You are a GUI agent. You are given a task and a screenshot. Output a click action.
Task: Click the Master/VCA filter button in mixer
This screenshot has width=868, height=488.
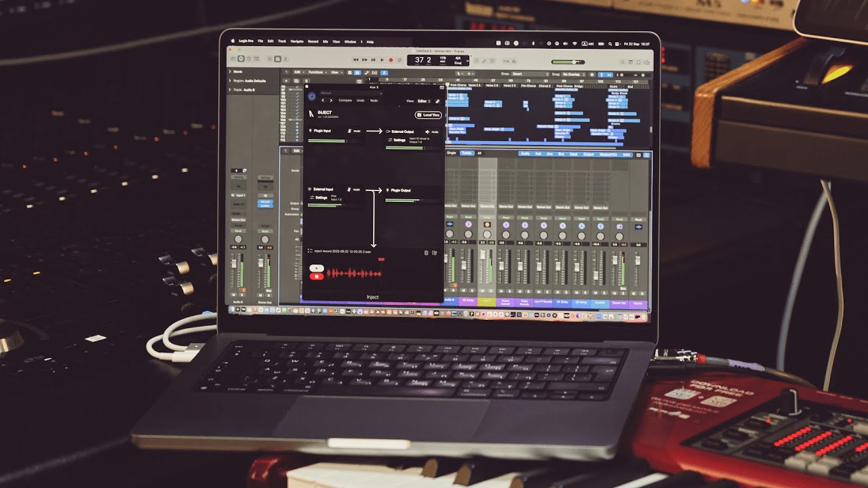608,155
